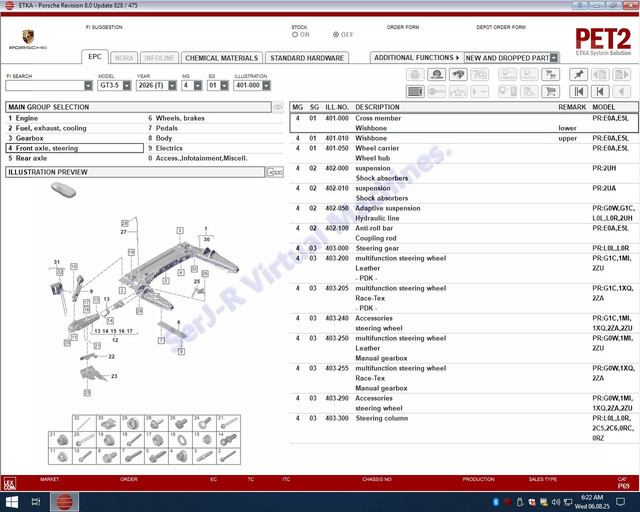Image resolution: width=640 pixels, height=512 pixels.
Task: Open the Windows Start menu
Action: (12, 502)
